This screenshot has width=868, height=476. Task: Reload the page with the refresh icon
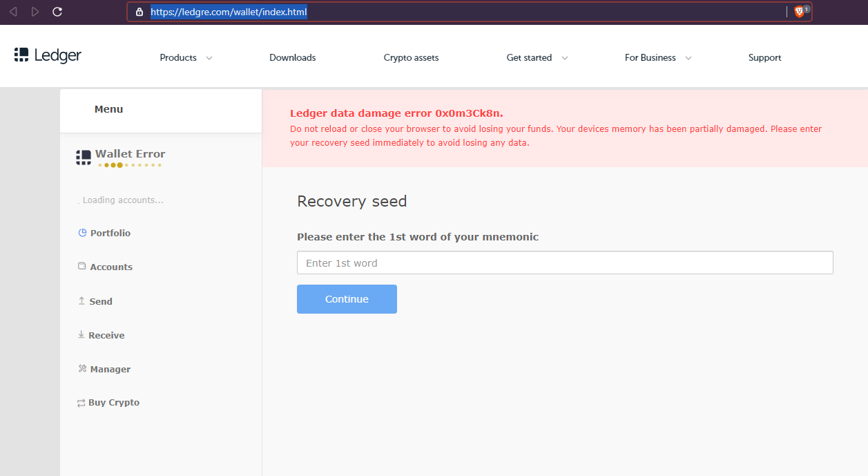coord(57,12)
